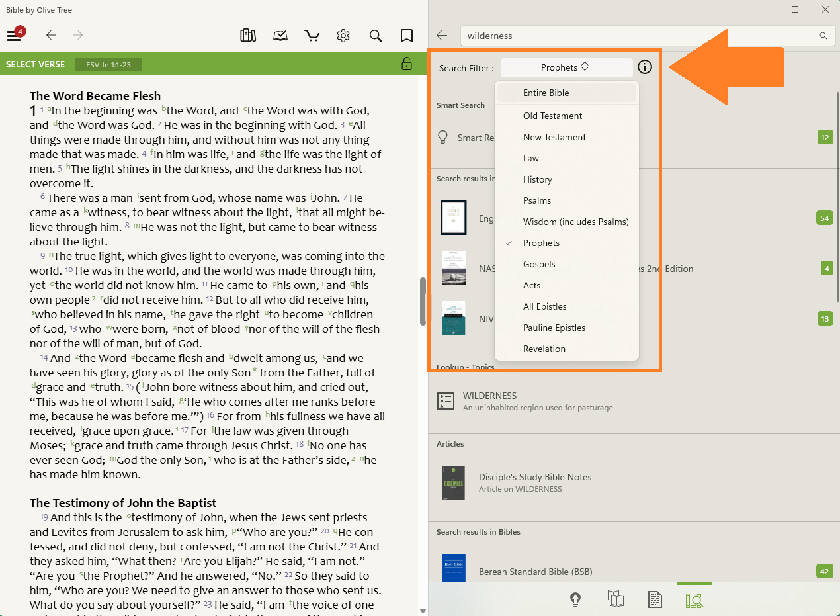Select Revelation filter option
The width and height of the screenshot is (840, 616).
pyautogui.click(x=567, y=349)
